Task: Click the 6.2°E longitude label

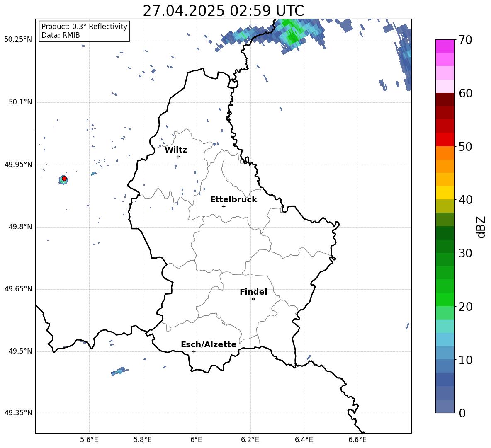Action: (250, 440)
